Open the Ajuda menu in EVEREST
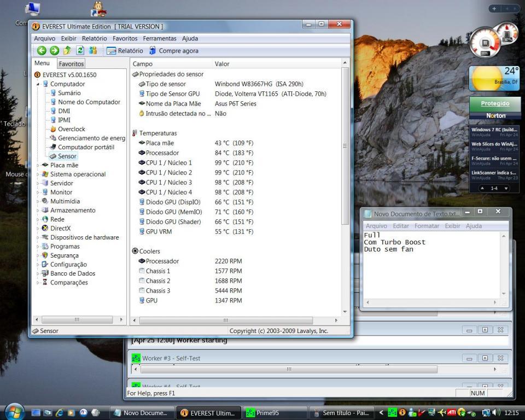525x420 pixels. point(190,38)
